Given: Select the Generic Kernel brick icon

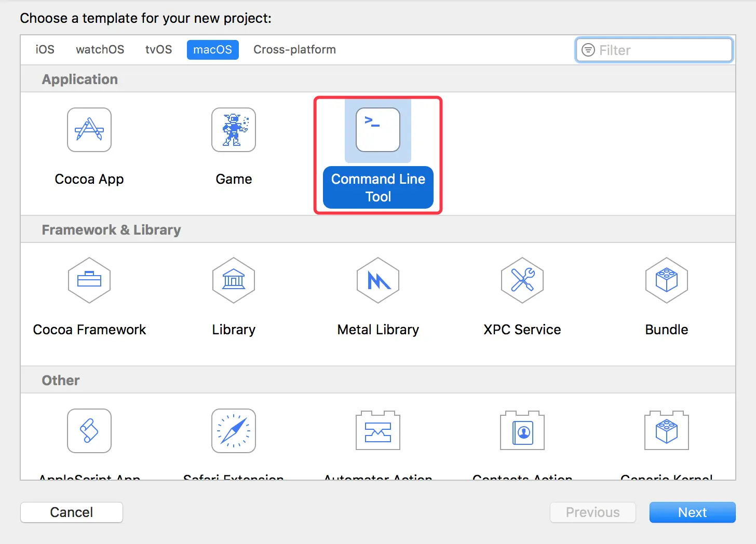Looking at the screenshot, I should pos(667,431).
